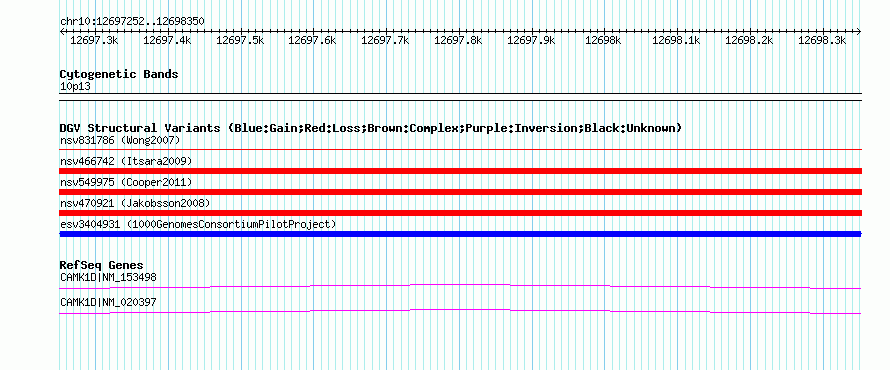Click the red loss bar under nsv470921
Image resolution: width=890 pixels, height=370 pixels.
[x=460, y=213]
